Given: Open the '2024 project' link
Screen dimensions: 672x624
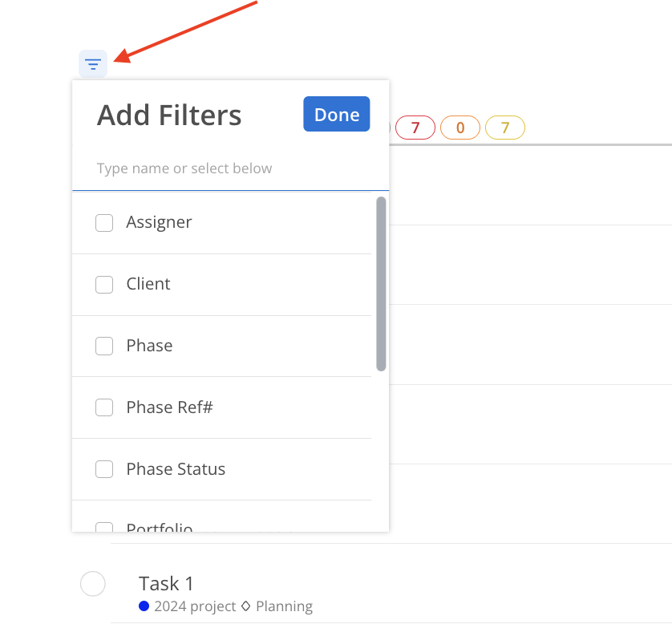Looking at the screenshot, I should coord(195,606).
